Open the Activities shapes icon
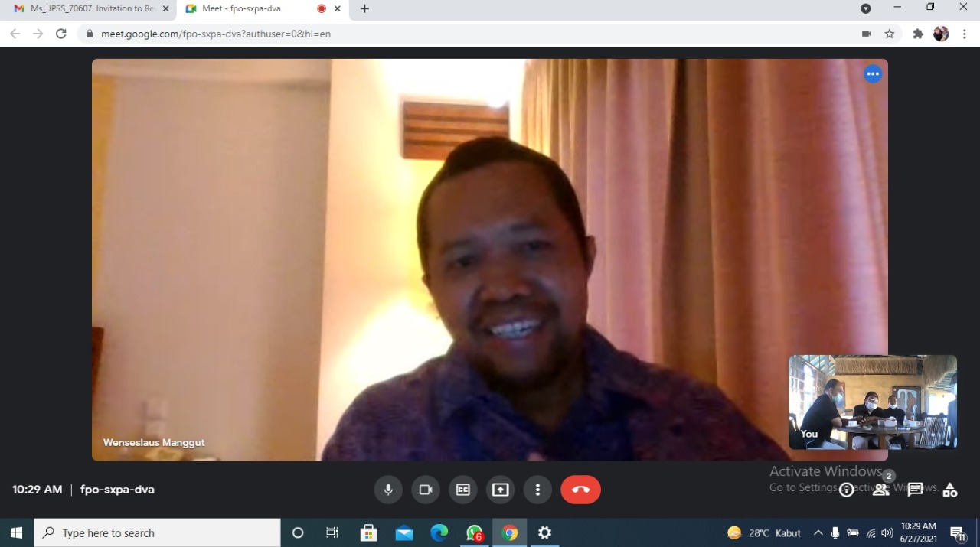 click(950, 490)
